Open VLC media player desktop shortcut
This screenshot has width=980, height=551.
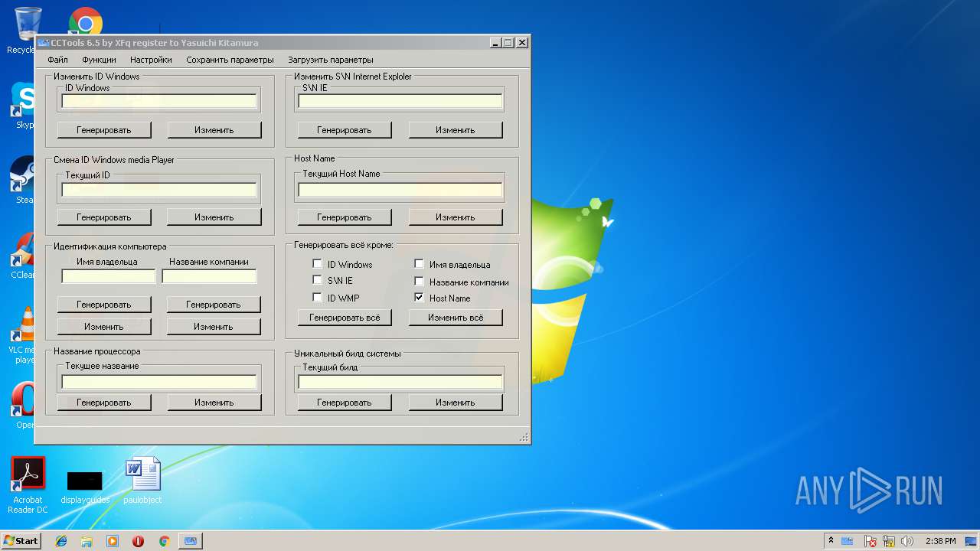[25, 334]
